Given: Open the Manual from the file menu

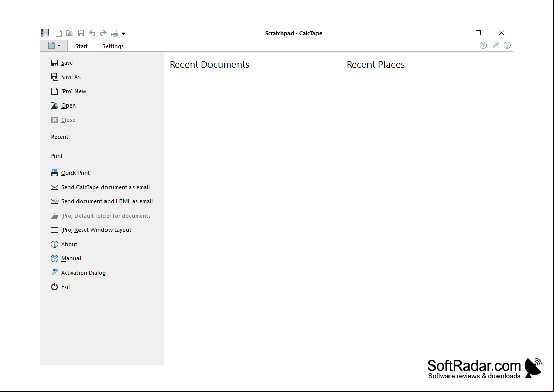Looking at the screenshot, I should (x=66, y=259).
